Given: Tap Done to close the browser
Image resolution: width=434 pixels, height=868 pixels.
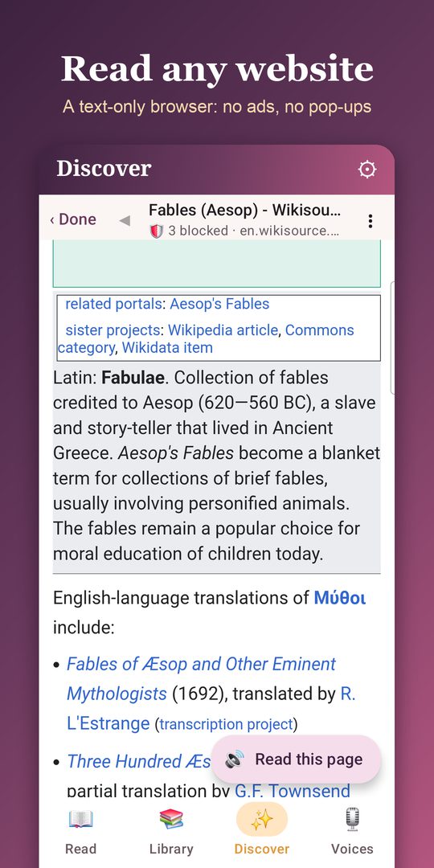Looking at the screenshot, I should click(x=72, y=219).
